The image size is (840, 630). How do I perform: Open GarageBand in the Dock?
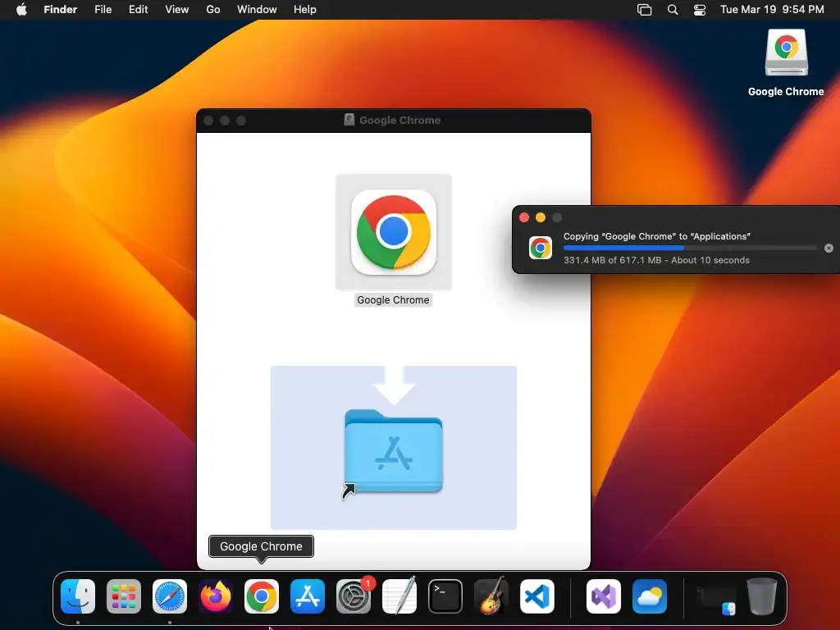(491, 596)
